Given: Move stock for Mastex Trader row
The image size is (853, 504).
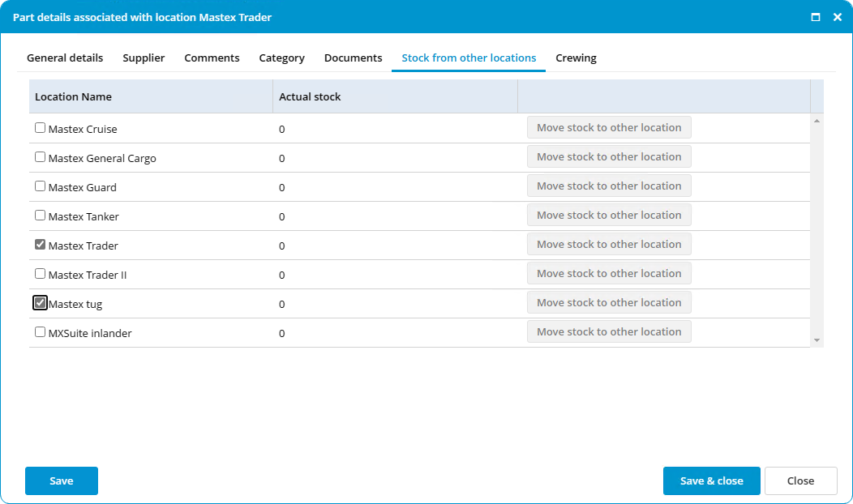Looking at the screenshot, I should (609, 244).
